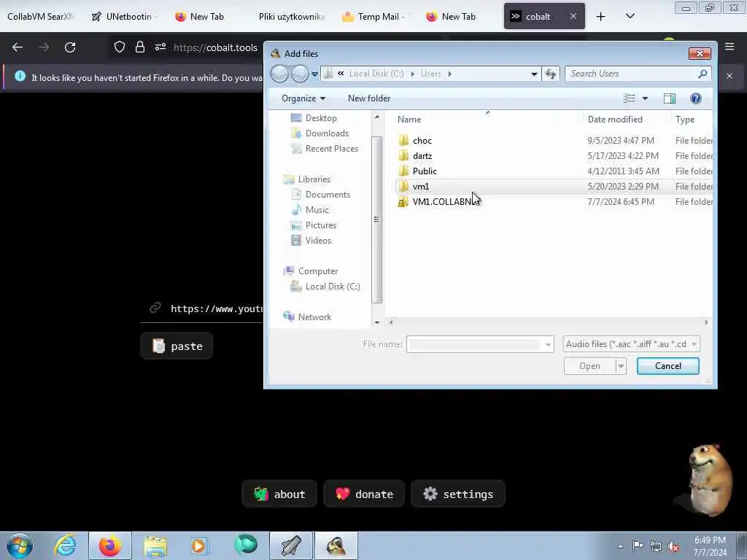Open Music library
Viewport: 747px width, 560px height.
317,209
